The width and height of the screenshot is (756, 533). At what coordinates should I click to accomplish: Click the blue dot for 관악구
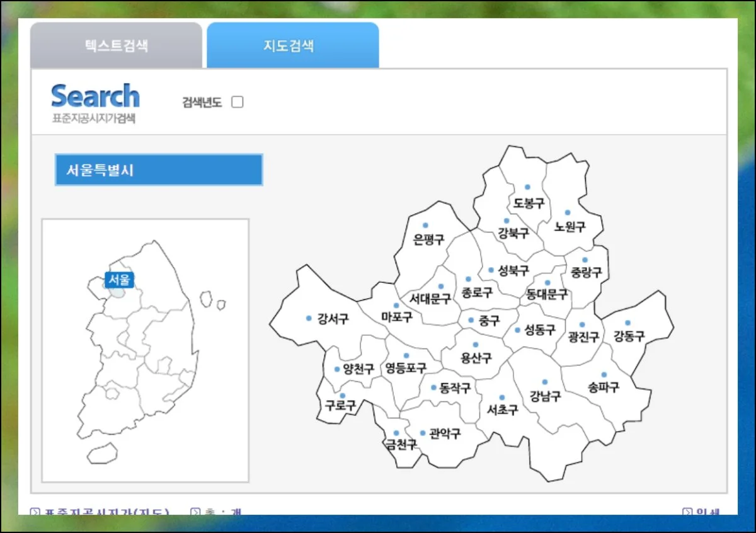[x=423, y=433]
